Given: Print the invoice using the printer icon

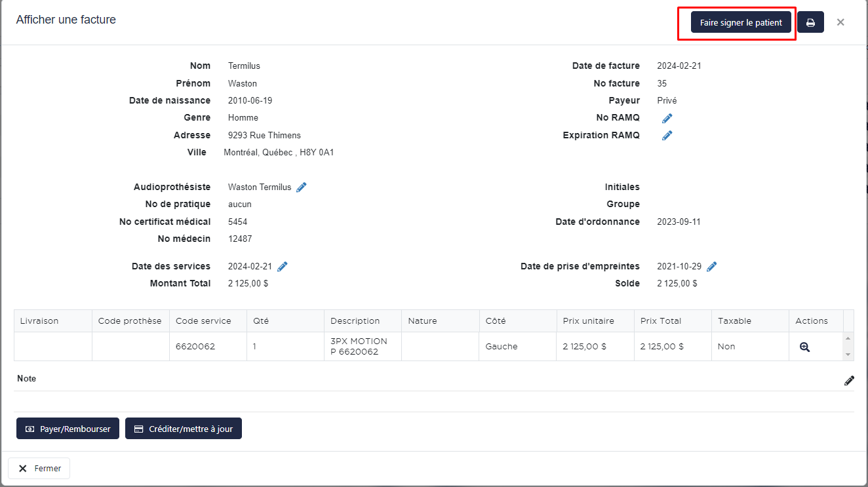Looking at the screenshot, I should [x=810, y=23].
